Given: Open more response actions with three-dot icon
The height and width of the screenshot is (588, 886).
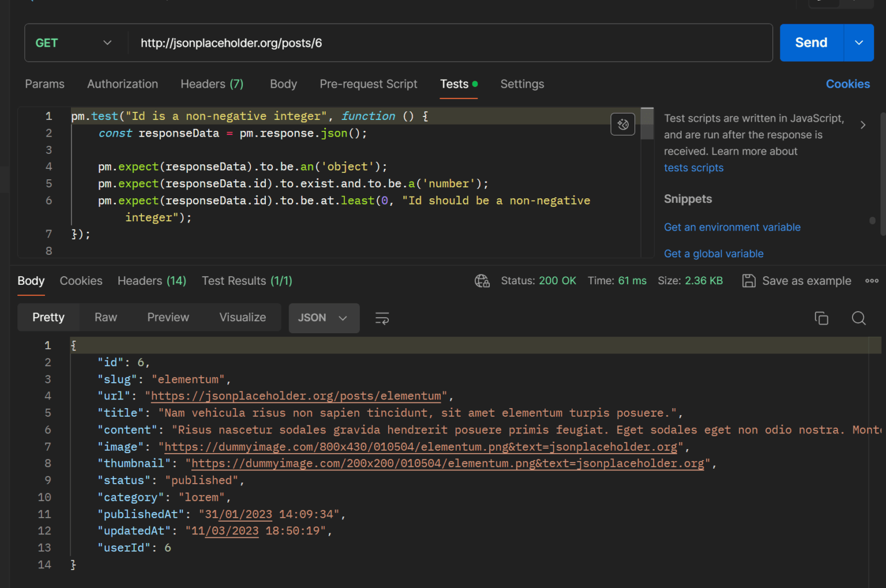Looking at the screenshot, I should (x=872, y=281).
